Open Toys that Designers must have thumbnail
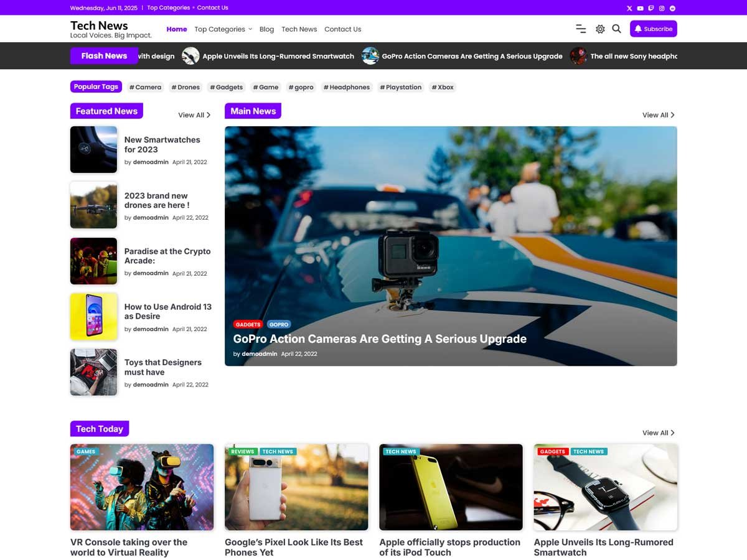The width and height of the screenshot is (747, 560). [93, 372]
